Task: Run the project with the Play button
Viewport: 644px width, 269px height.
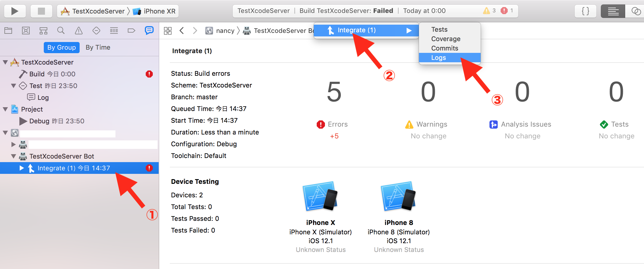Action: [x=15, y=11]
